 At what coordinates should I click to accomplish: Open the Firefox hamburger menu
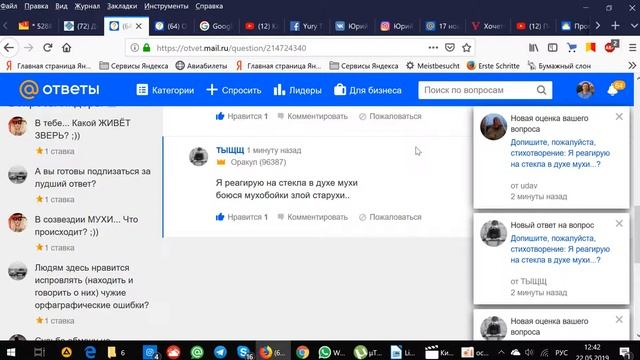tap(632, 48)
